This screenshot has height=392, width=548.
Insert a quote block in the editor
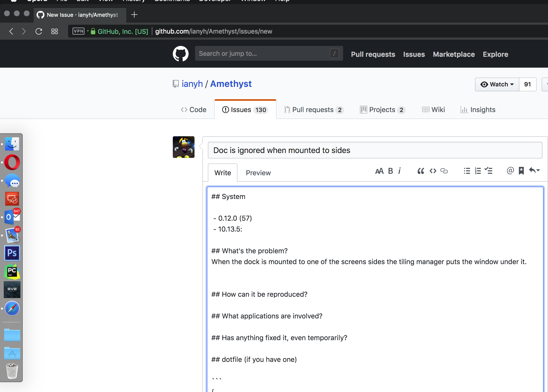(420, 171)
